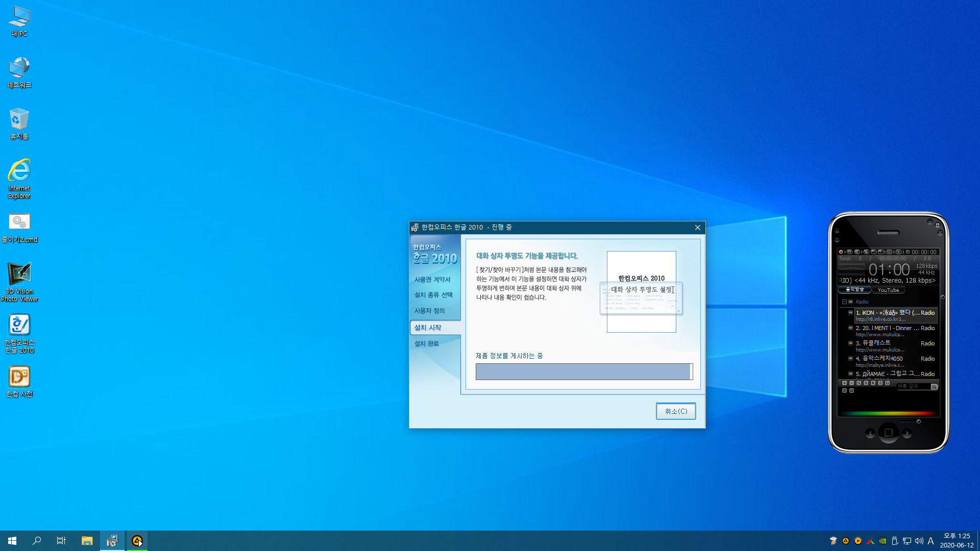Select the 한컴오피스 한글 2010 desktop shortcut
This screenshot has height=551, width=980.
(19, 333)
